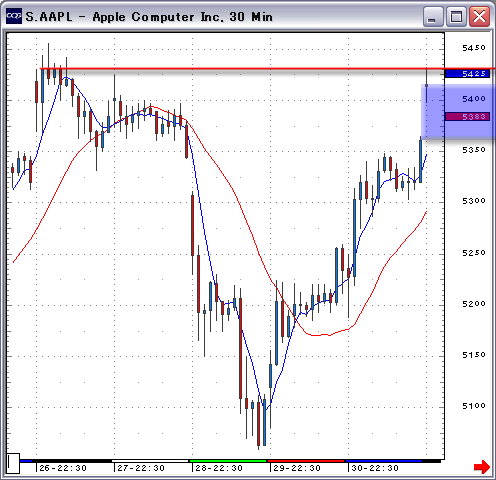The image size is (496, 480).
Task: Click the red scroll-right arrow
Action: click(x=482, y=466)
